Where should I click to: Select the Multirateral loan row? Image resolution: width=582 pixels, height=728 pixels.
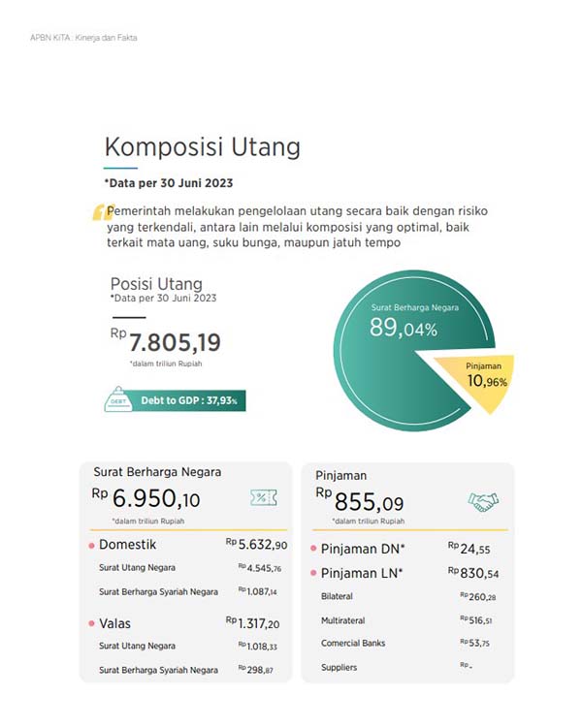[x=407, y=620]
